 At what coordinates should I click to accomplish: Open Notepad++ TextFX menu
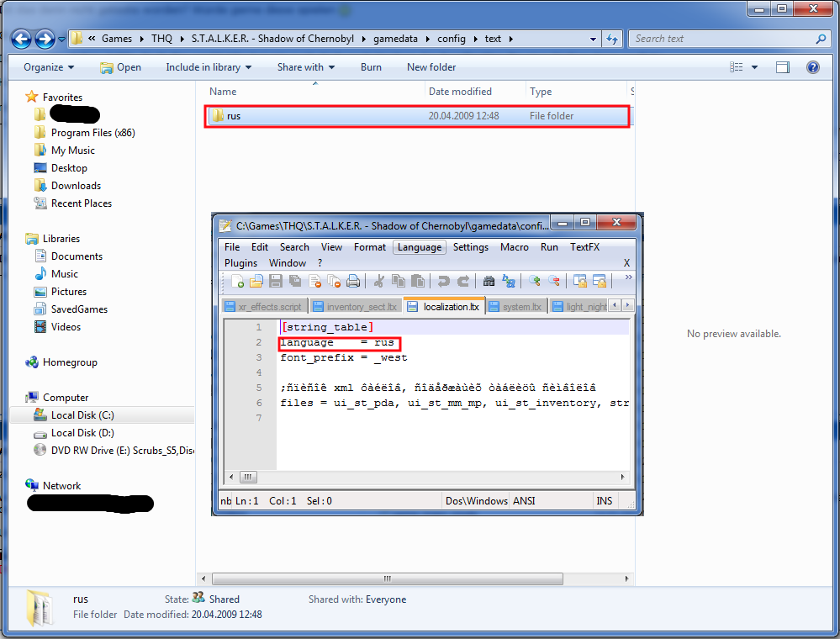(584, 247)
